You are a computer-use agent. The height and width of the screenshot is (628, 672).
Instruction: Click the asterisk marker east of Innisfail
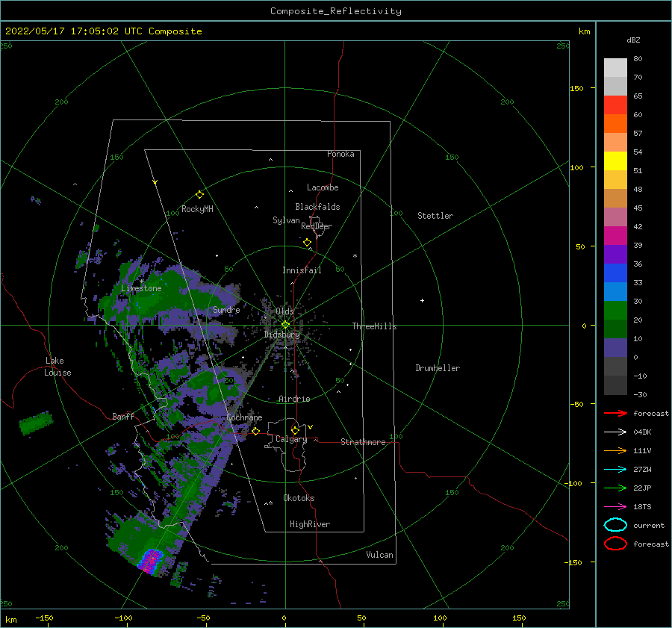point(355,256)
